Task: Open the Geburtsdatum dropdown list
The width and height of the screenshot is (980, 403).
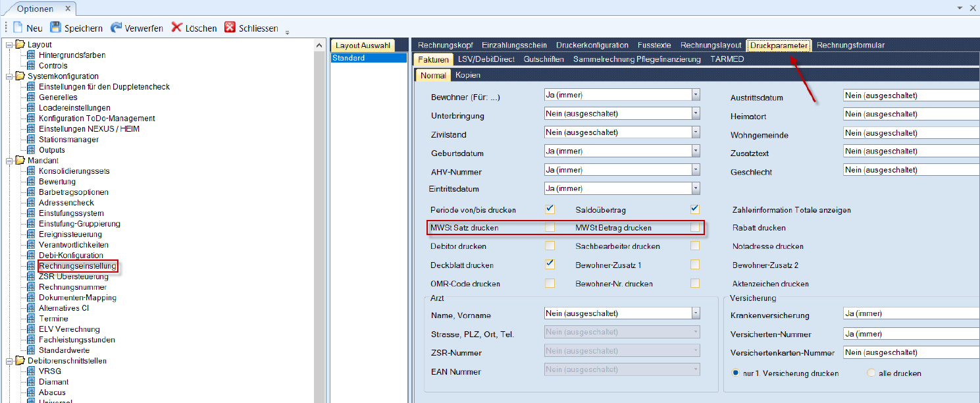Action: [695, 151]
